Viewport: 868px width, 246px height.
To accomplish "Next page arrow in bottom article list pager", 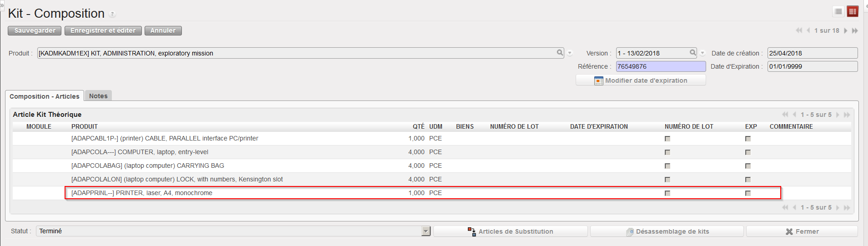I will [838, 207].
